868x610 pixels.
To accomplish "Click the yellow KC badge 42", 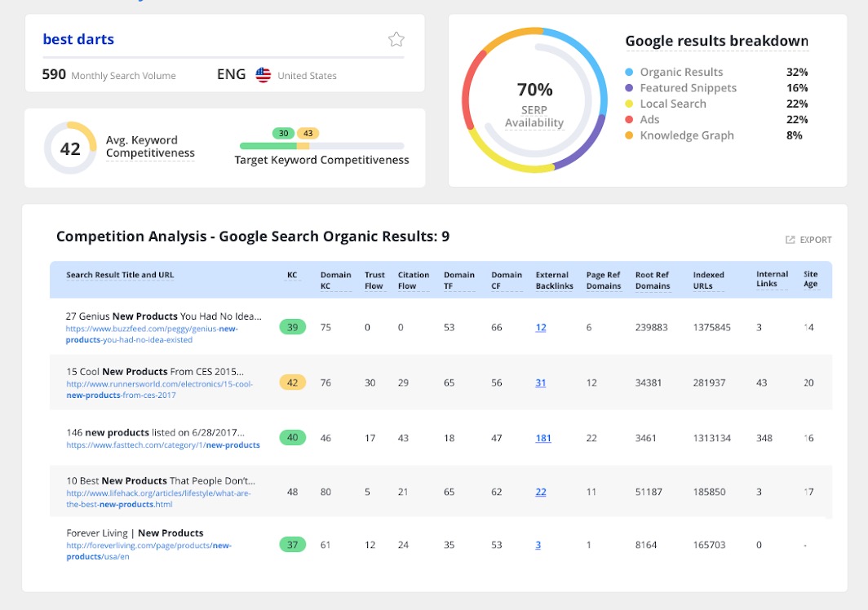I will click(292, 382).
